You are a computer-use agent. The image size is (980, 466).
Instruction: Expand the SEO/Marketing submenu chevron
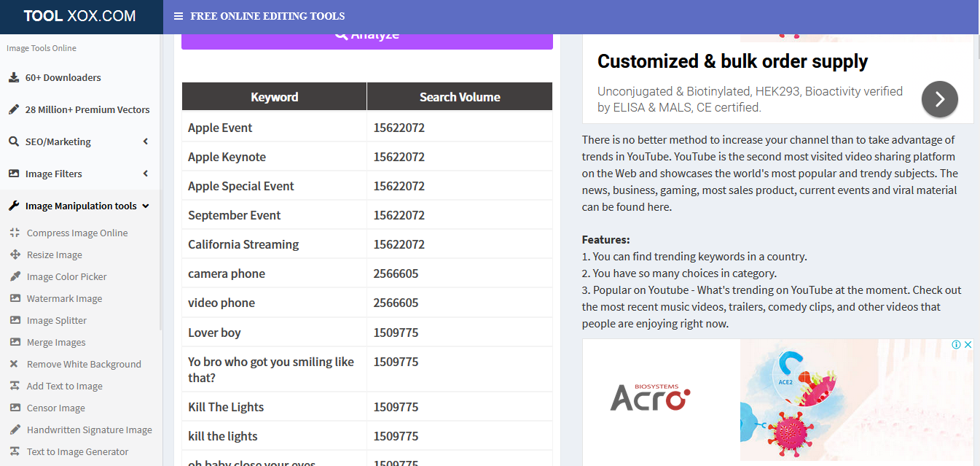coord(146,141)
